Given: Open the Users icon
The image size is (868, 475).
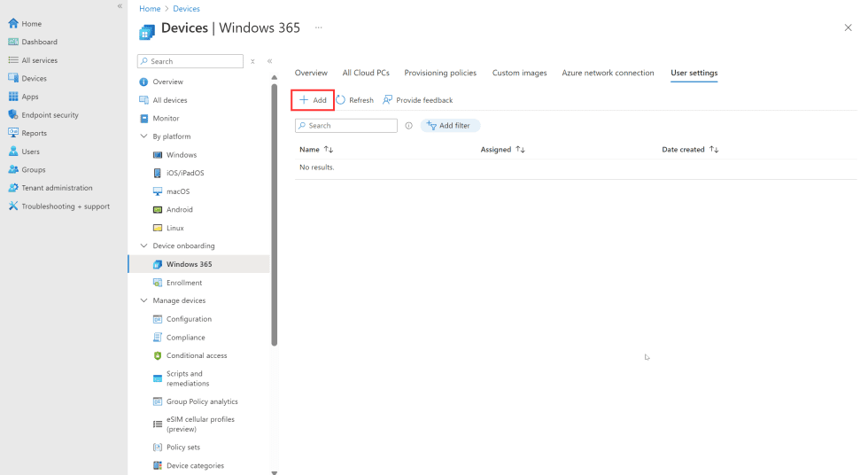Looking at the screenshot, I should [13, 152].
